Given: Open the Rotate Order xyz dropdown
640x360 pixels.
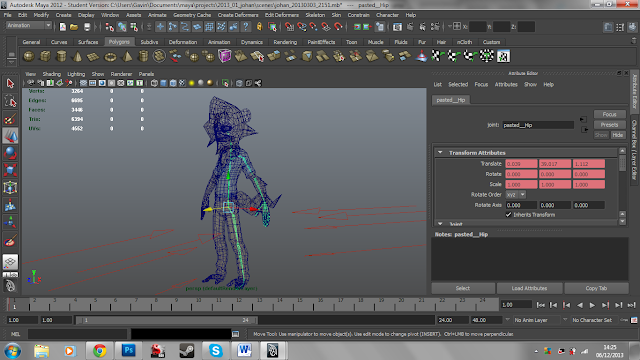Looking at the screenshot, I should [516, 195].
